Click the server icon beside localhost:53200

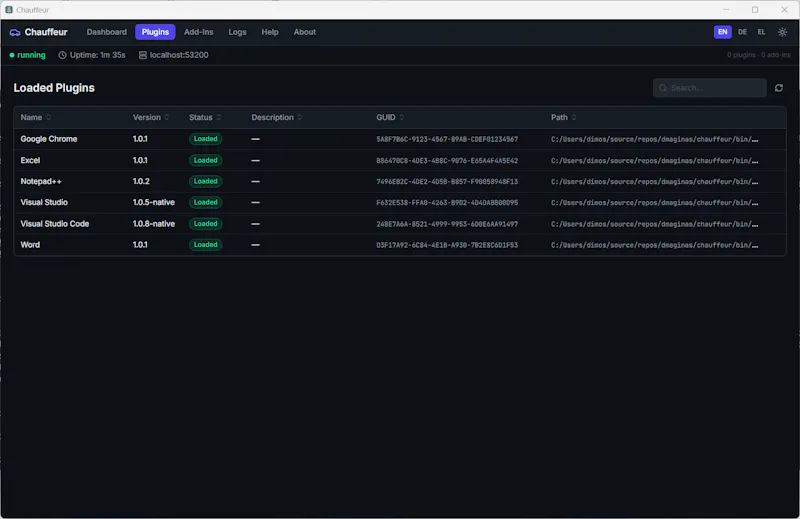pos(143,55)
